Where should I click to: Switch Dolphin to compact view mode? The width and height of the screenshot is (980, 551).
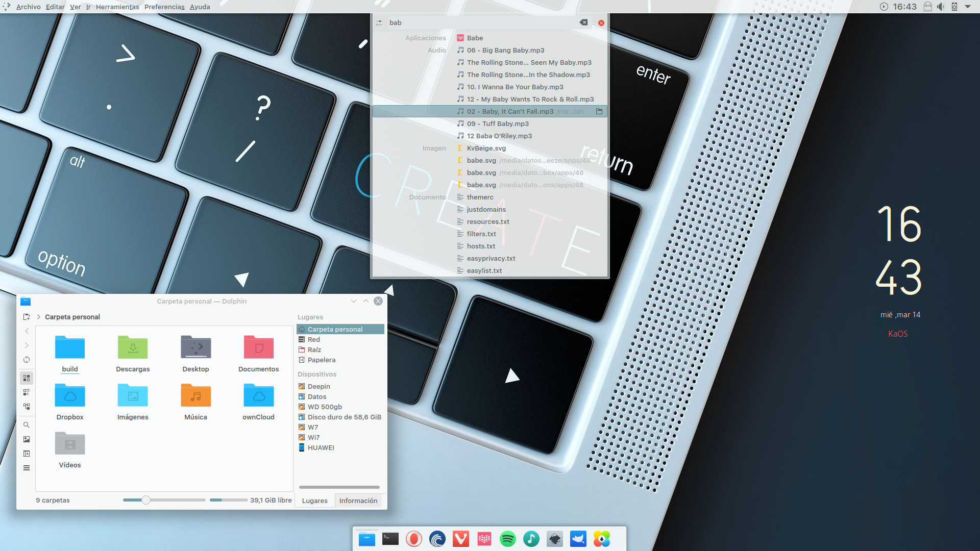tap(27, 392)
